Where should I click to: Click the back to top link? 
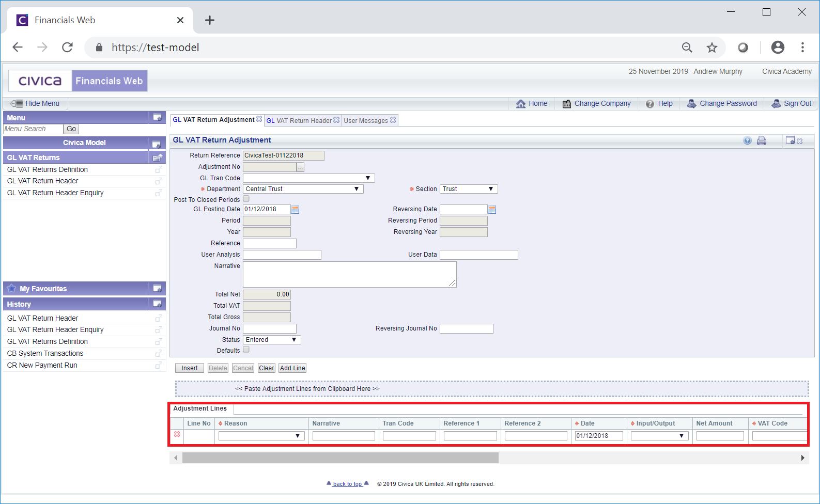pos(347,484)
